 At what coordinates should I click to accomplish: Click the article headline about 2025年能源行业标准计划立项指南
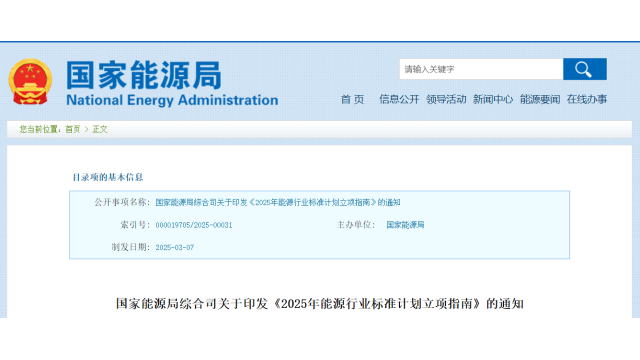320,304
